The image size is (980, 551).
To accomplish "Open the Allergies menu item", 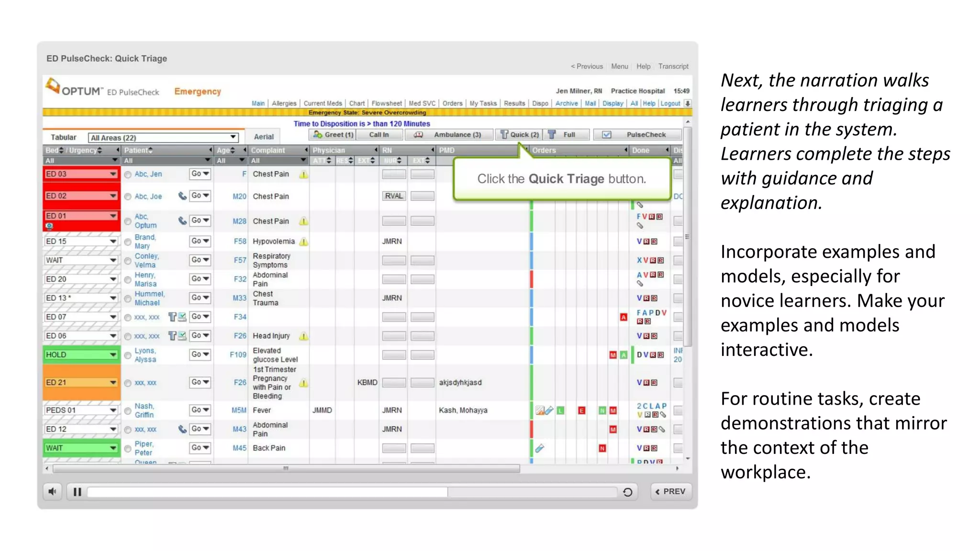I will click(284, 103).
